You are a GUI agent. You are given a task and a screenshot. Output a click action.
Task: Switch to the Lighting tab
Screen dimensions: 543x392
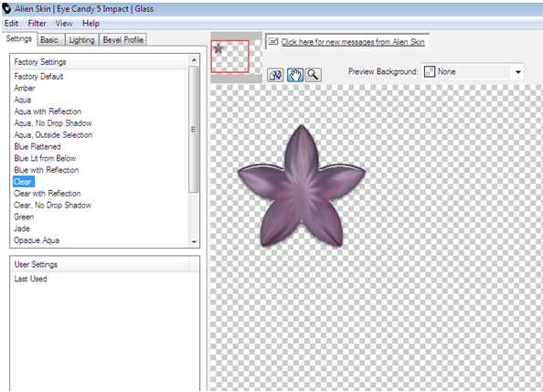[81, 40]
